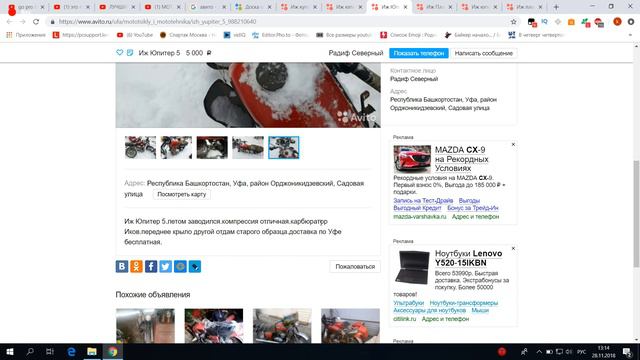Viewport: 640px width, 360px height.
Task: Share listing on Twitter
Action: (x=166, y=267)
